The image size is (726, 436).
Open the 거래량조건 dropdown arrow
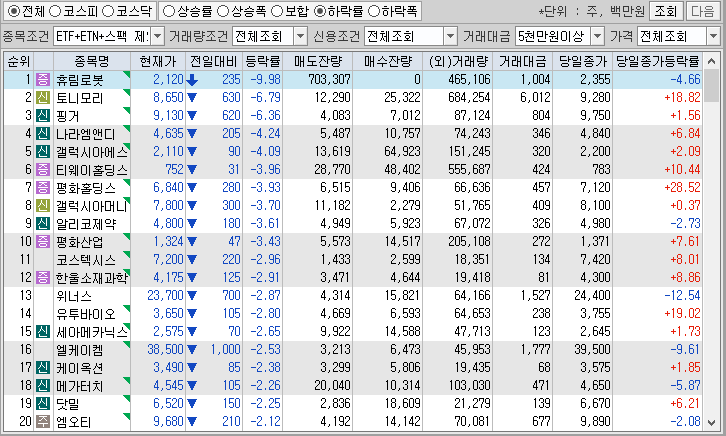pos(300,36)
